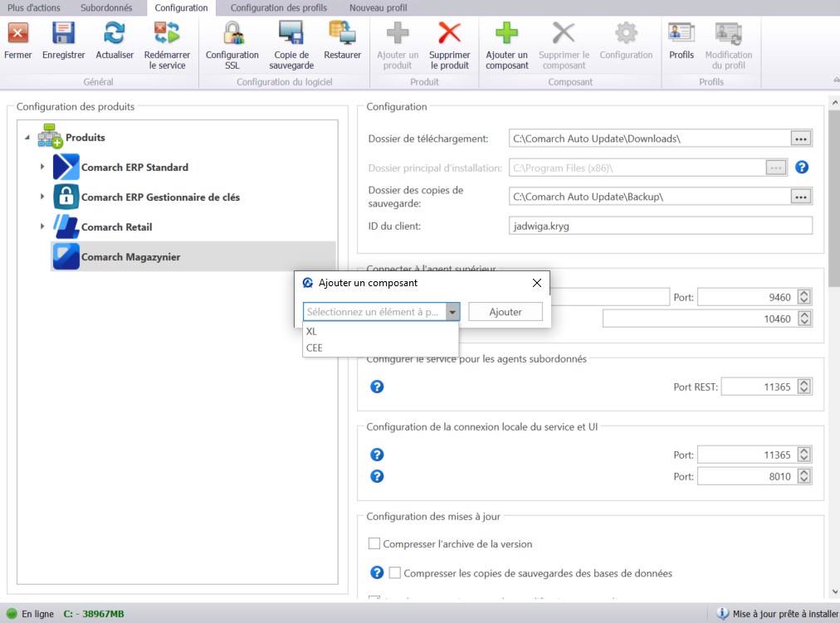This screenshot has width=840, height=623.
Task: Open the Profils ribbon icon
Action: coord(681,33)
